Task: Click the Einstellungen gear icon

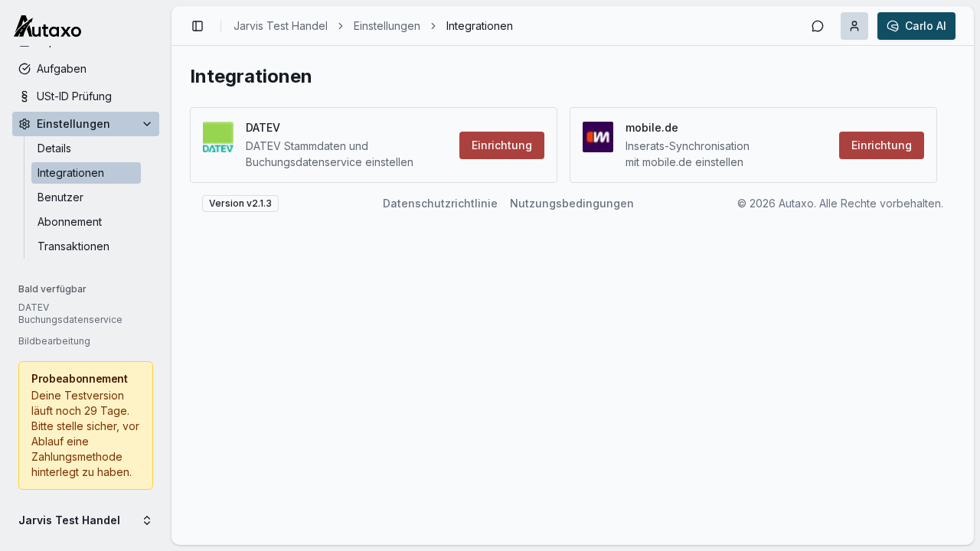Action: pyautogui.click(x=24, y=124)
